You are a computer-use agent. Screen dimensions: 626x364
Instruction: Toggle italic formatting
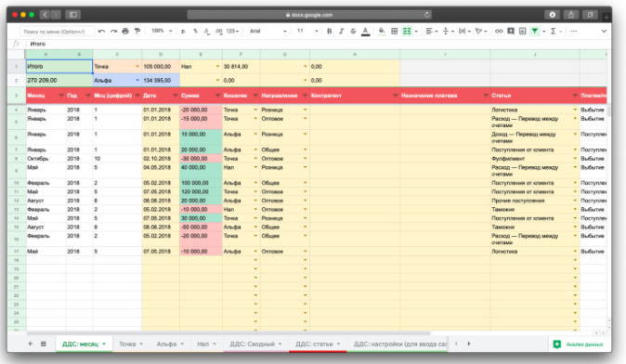(341, 32)
